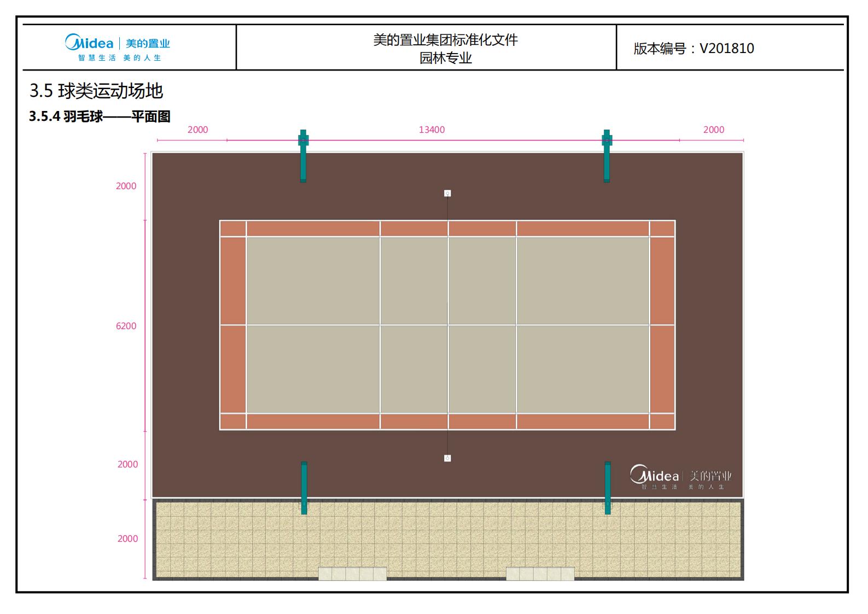Viewport: 868px width, 614px height.
Task: Select the heading '3.5 球类运动场地'
Action: (x=96, y=91)
